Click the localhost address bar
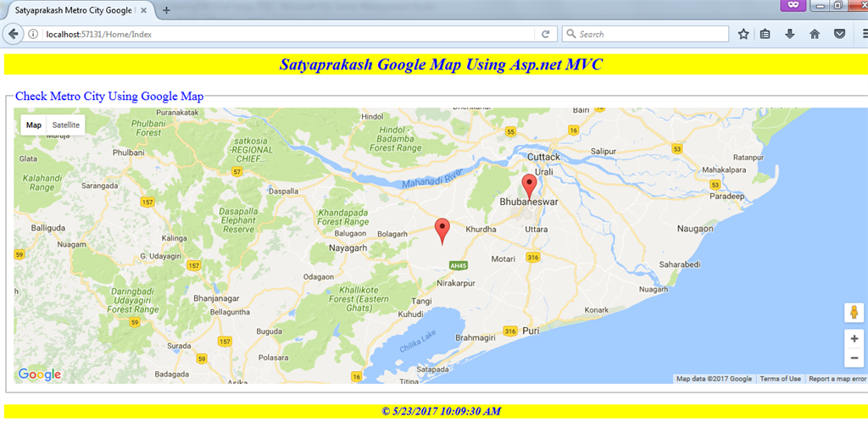Image resolution: width=868 pixels, height=428 pixels. tap(288, 35)
